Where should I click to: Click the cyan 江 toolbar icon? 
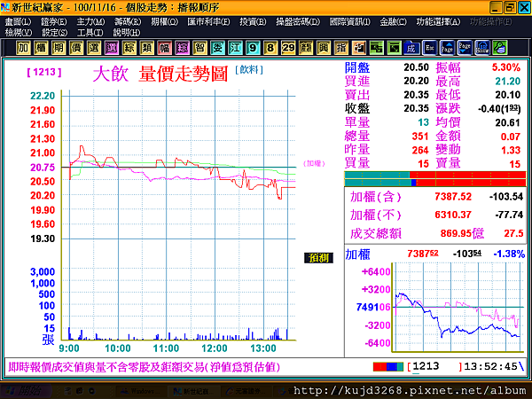click(235, 48)
